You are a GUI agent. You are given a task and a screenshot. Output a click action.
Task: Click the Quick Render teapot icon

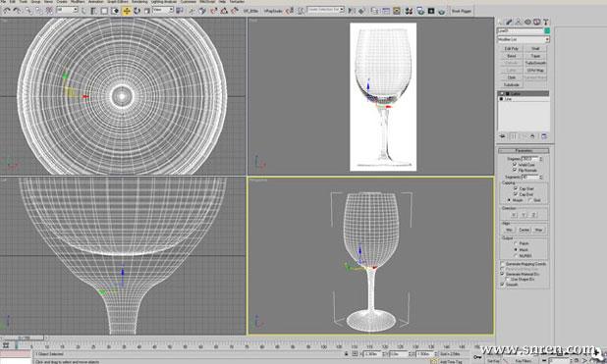pos(442,11)
